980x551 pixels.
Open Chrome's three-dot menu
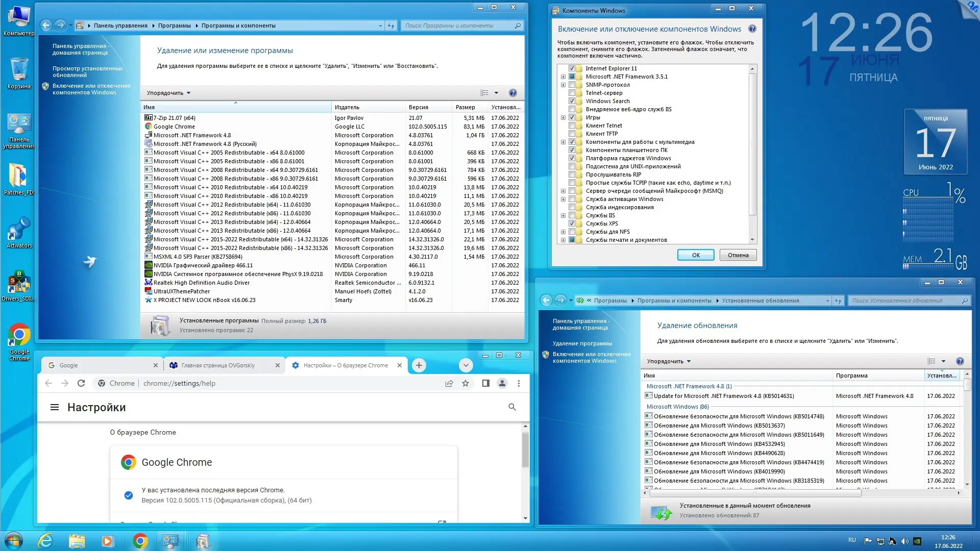[x=519, y=383]
